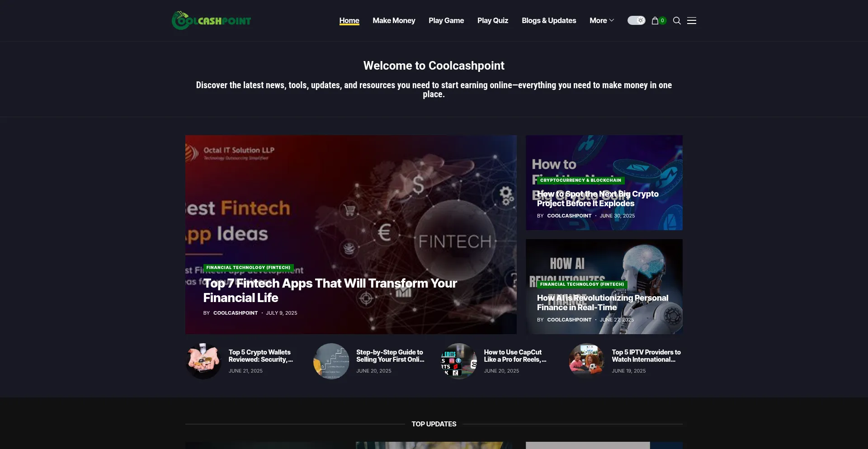Click Financial Technology tag on featured post

(248, 267)
